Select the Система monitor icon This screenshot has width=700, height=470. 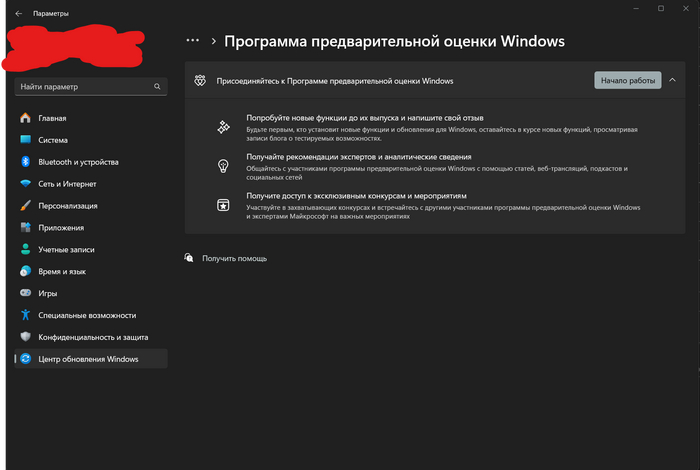click(25, 140)
